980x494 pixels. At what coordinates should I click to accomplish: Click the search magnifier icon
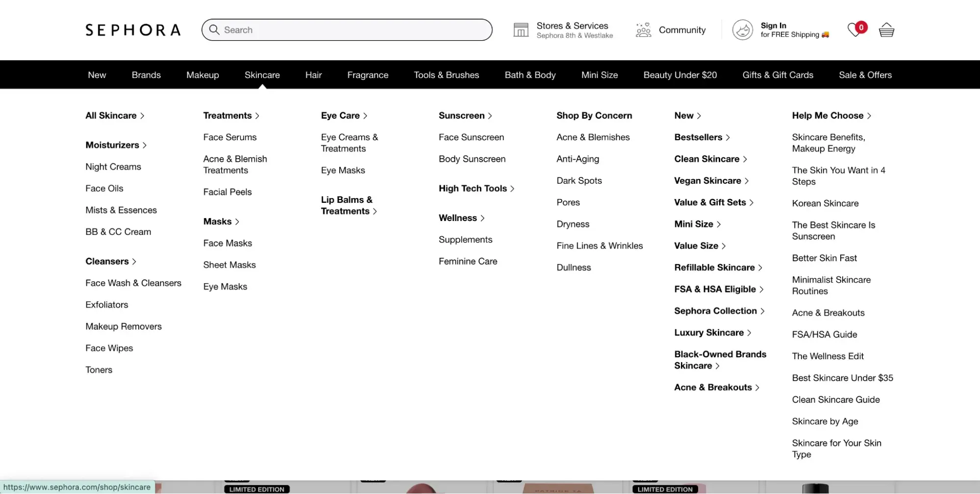tap(214, 30)
